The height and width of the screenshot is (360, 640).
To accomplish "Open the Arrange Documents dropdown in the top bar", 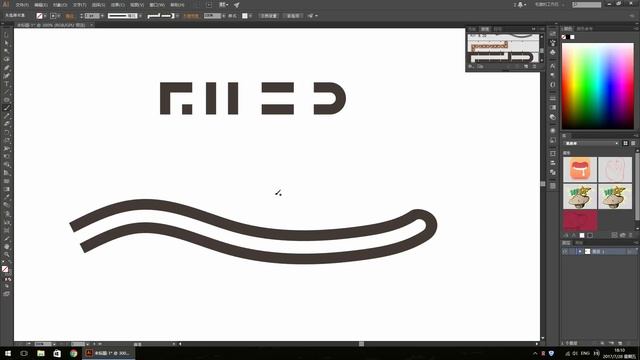I will point(224,5).
